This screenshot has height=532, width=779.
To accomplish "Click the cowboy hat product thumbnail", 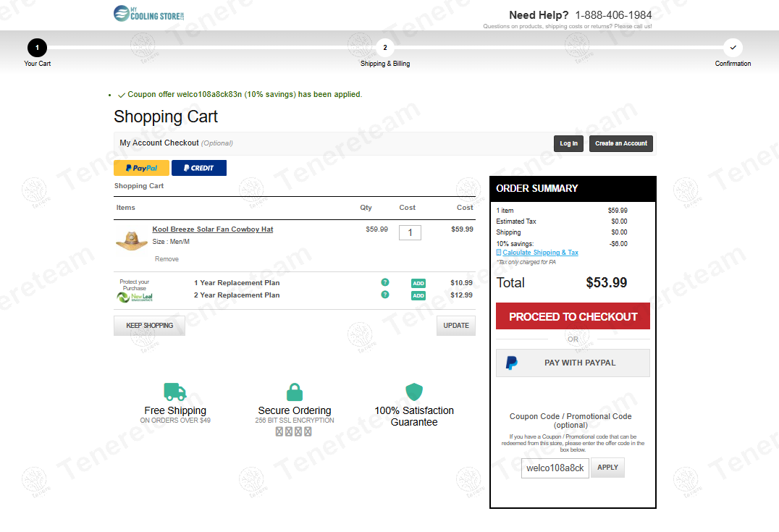I will [132, 241].
